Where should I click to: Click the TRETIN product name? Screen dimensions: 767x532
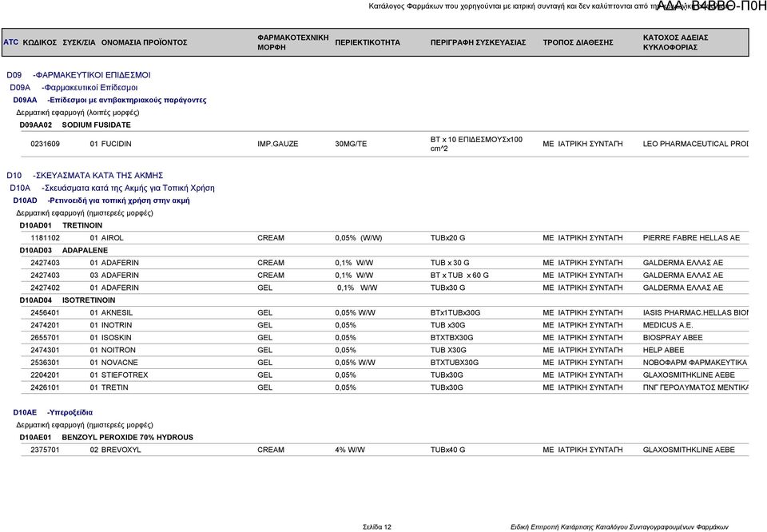[114, 387]
